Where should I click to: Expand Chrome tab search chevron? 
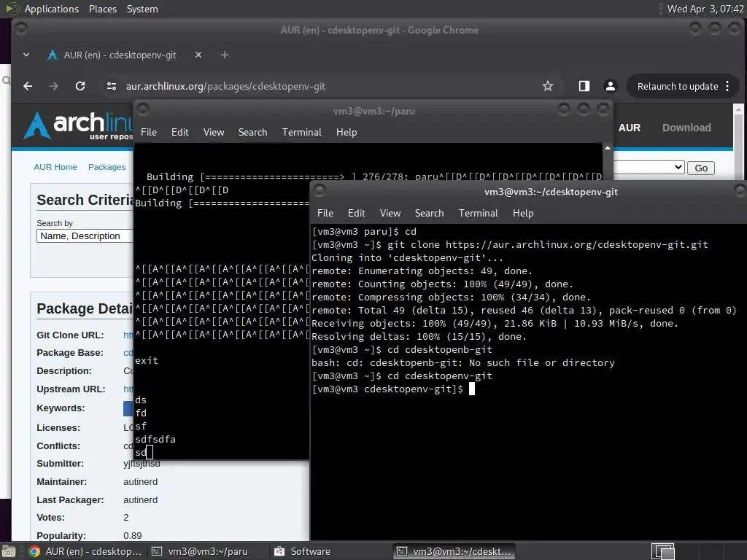(26, 55)
